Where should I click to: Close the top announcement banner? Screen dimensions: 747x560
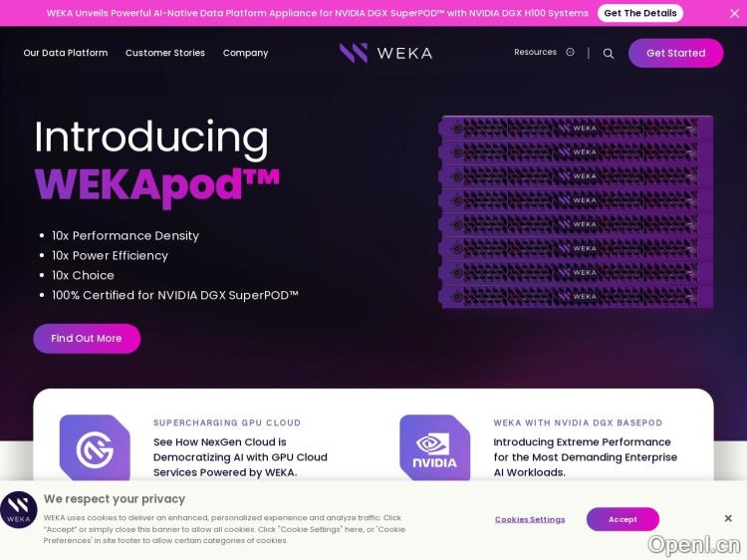(735, 13)
